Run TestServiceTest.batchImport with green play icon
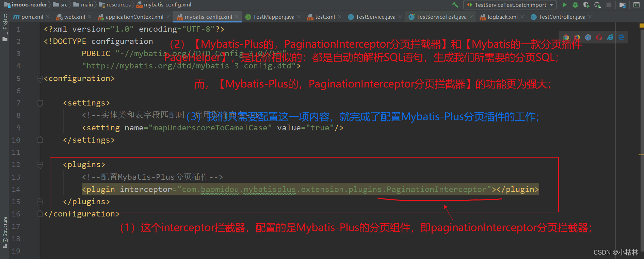Image resolution: width=644 pixels, height=259 pixels. [x=564, y=5]
